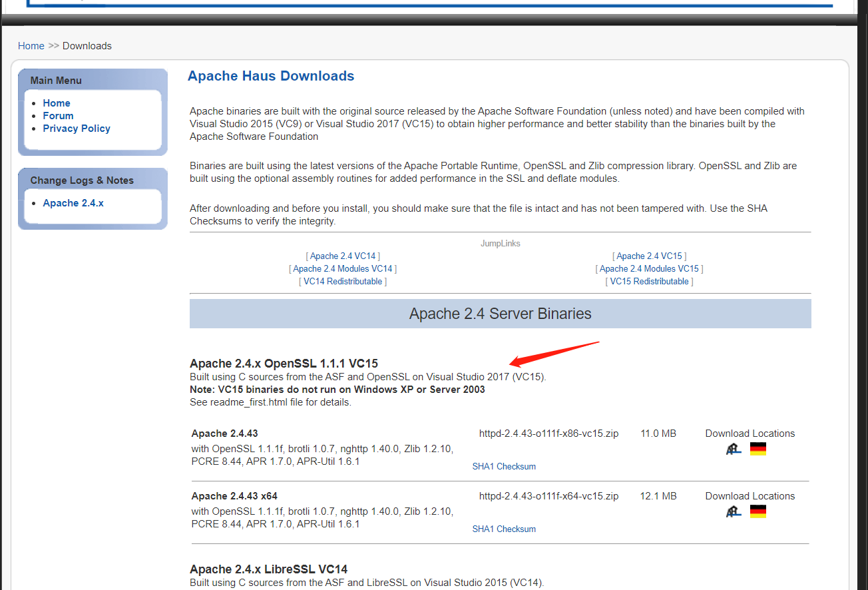The image size is (868, 590).
Task: Click Apache Haus mirror icon for Apache 2.4.43 x64
Action: pos(734,511)
